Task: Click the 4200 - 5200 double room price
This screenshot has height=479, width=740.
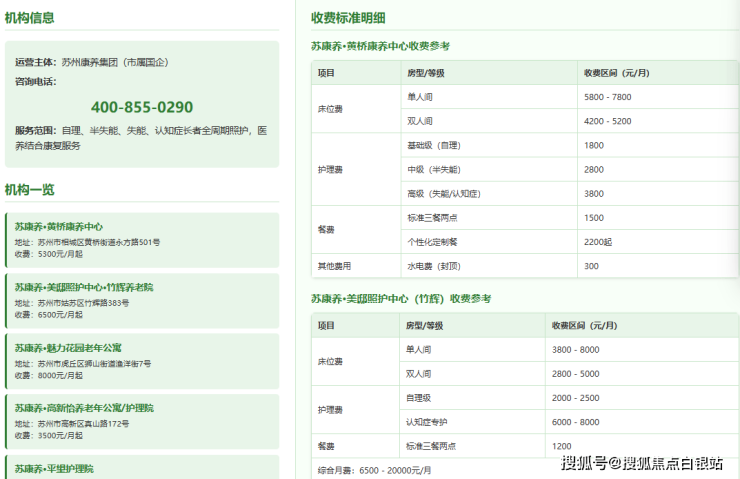Action: point(607,121)
